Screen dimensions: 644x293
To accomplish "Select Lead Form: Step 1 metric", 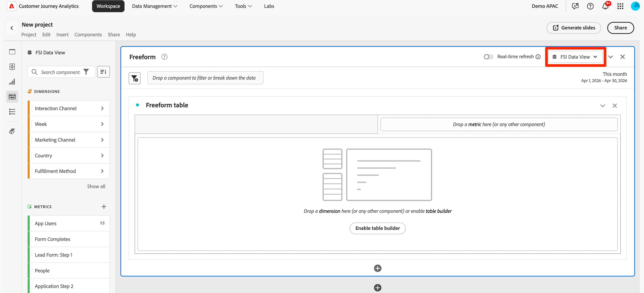I will tap(68, 255).
